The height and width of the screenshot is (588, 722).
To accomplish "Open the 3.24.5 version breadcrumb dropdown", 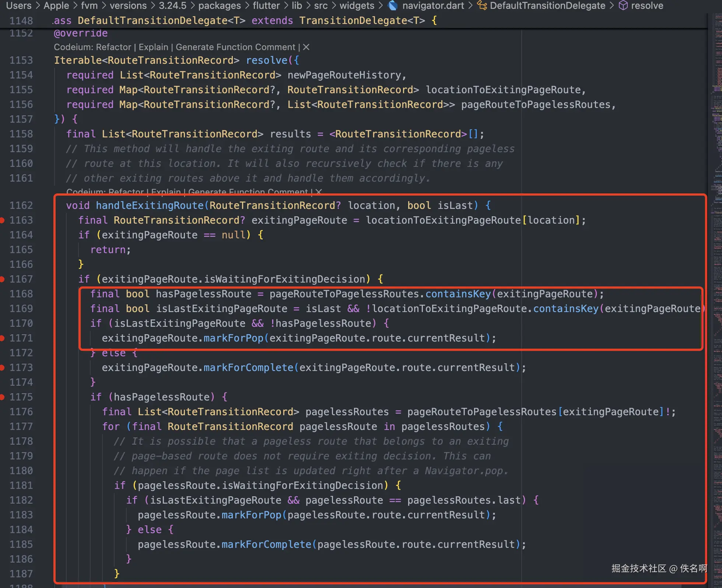I will (x=172, y=6).
